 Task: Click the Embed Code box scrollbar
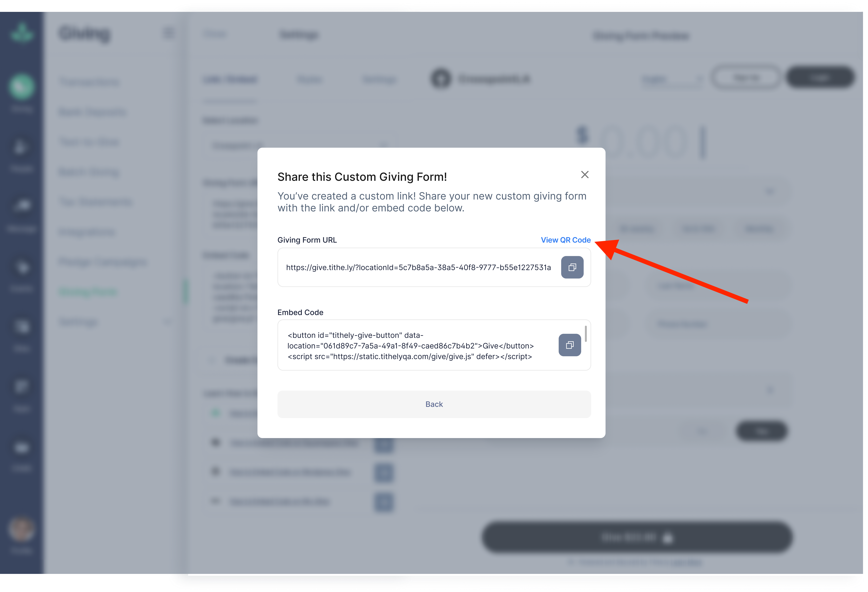586,334
